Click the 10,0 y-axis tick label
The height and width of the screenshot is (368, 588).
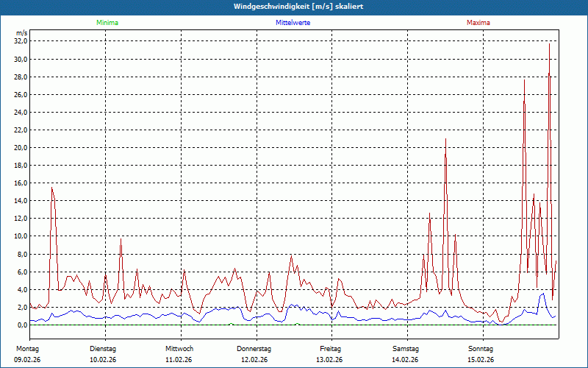(x=21, y=236)
